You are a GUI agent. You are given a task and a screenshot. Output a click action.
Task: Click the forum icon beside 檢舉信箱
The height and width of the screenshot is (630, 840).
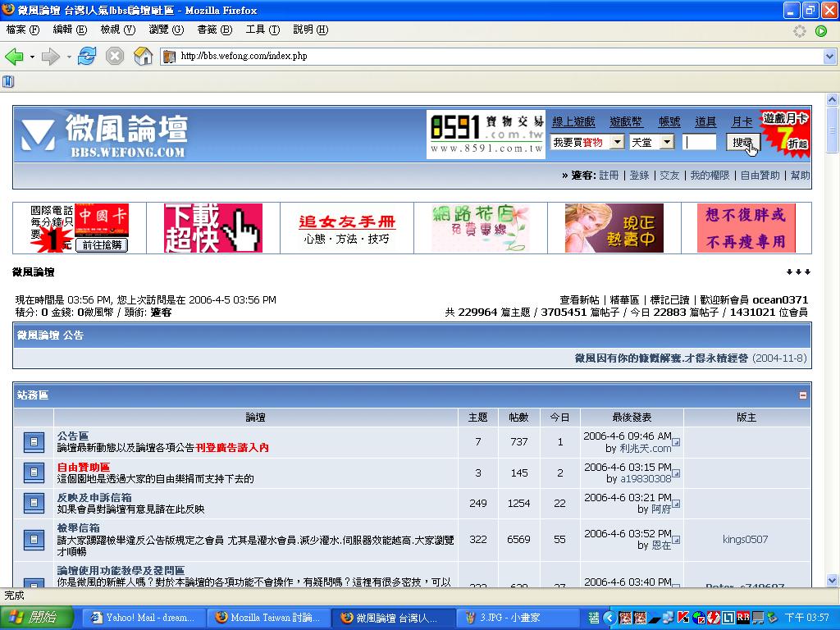tap(34, 539)
